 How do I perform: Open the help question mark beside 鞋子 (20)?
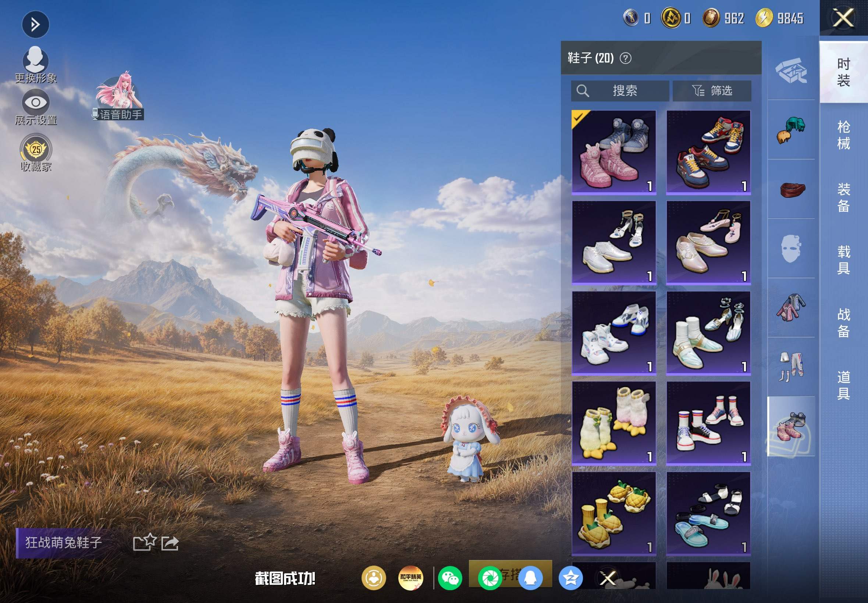(625, 58)
